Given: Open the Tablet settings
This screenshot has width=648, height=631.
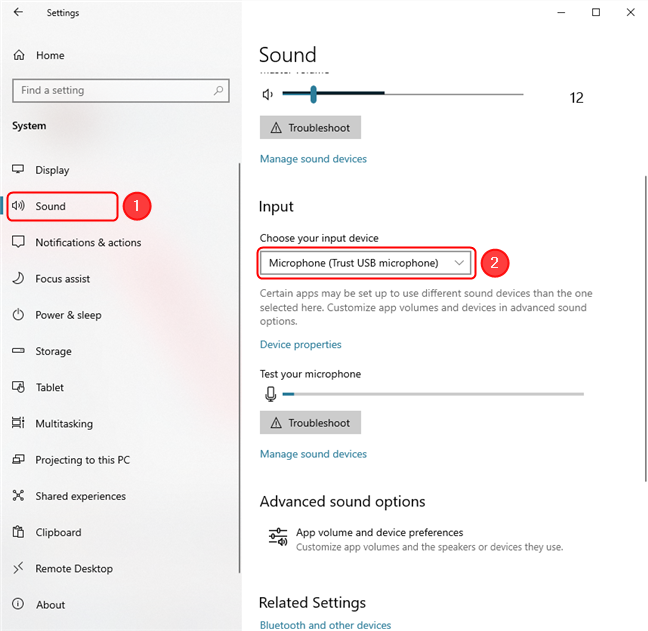Looking at the screenshot, I should click(50, 388).
